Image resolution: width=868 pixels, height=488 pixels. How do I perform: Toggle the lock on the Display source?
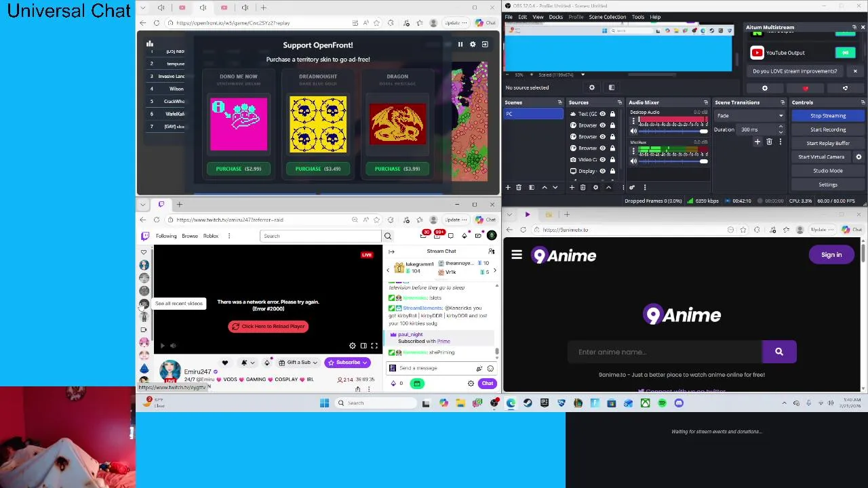tap(612, 171)
